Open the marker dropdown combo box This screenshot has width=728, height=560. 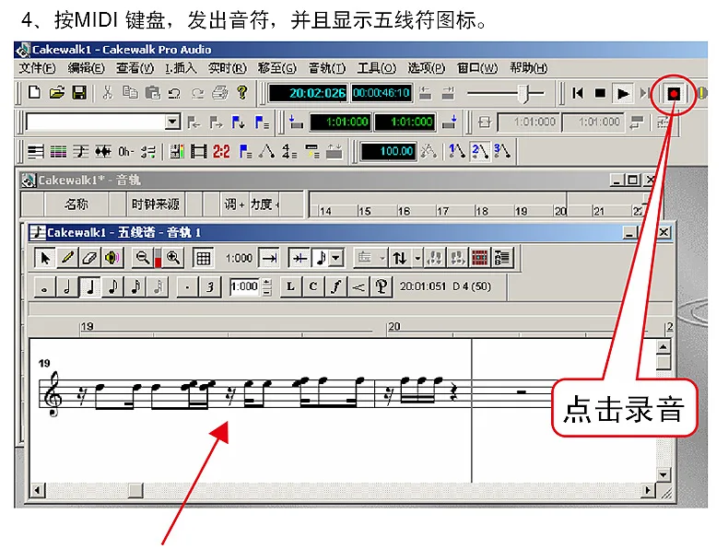pyautogui.click(x=172, y=122)
